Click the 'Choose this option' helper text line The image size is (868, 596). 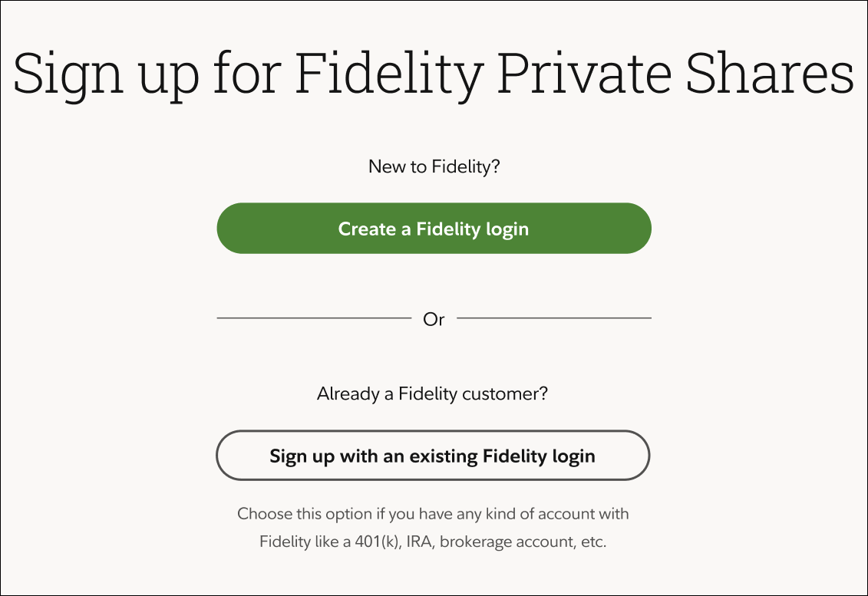433,513
